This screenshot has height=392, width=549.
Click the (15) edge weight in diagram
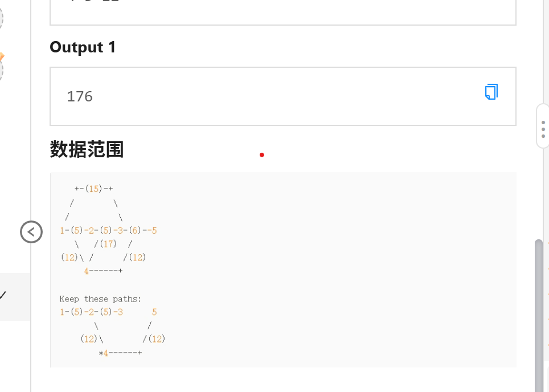pos(94,189)
